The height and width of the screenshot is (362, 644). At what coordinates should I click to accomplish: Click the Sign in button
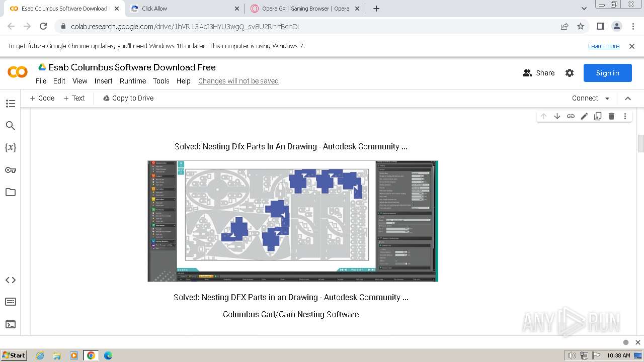click(x=607, y=73)
